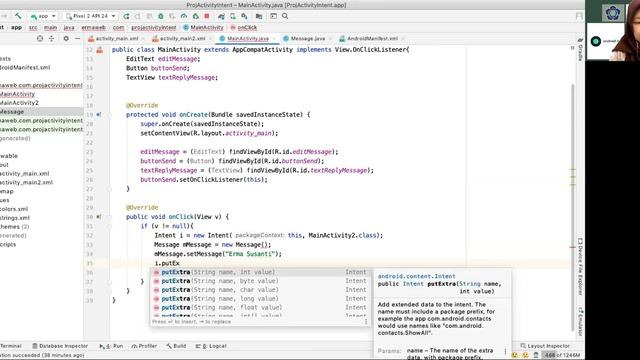Open the Layout Inspector tool window
This screenshot has height=360, width=640.
[545, 346]
